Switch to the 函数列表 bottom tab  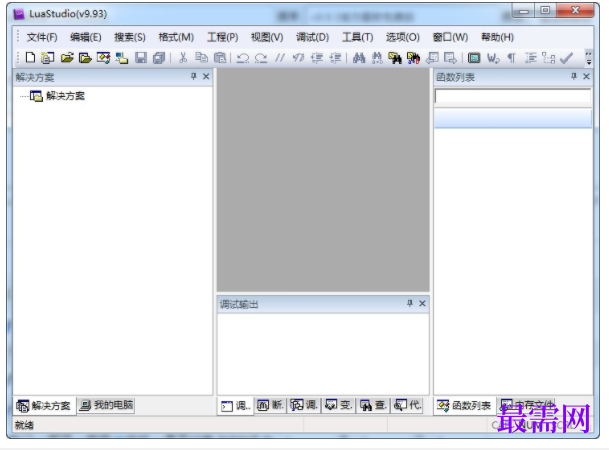(x=465, y=406)
